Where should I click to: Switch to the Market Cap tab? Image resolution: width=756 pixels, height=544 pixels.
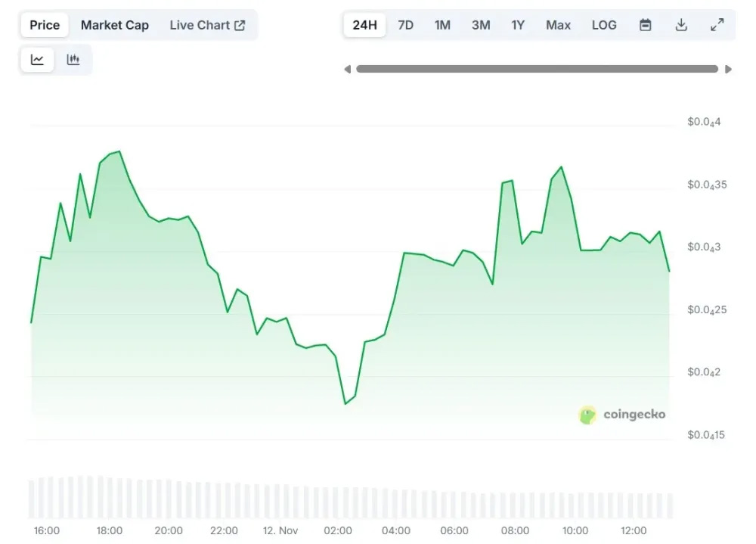point(115,24)
